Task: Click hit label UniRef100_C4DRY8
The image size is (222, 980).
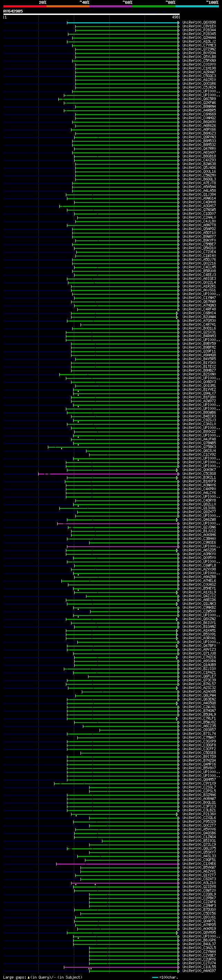Action: (x=199, y=500)
